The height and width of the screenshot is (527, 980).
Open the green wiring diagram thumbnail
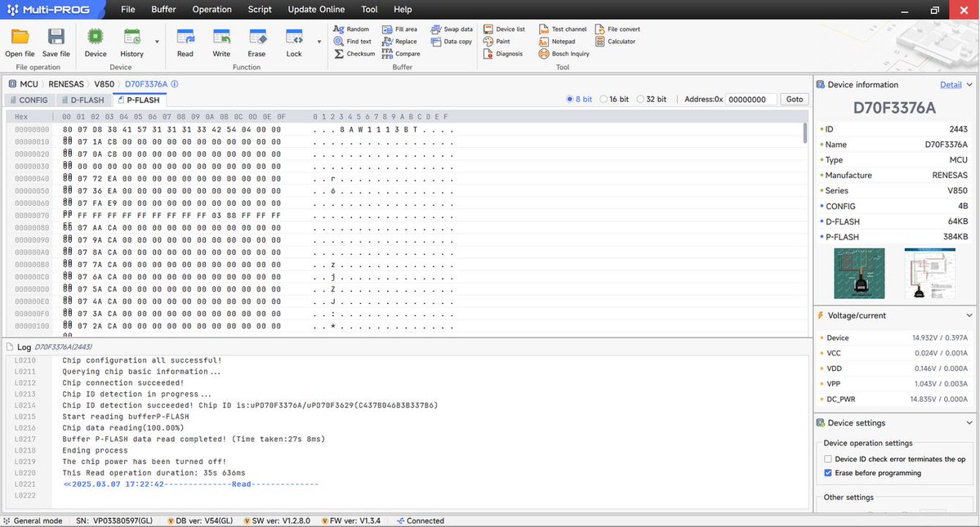pos(858,274)
